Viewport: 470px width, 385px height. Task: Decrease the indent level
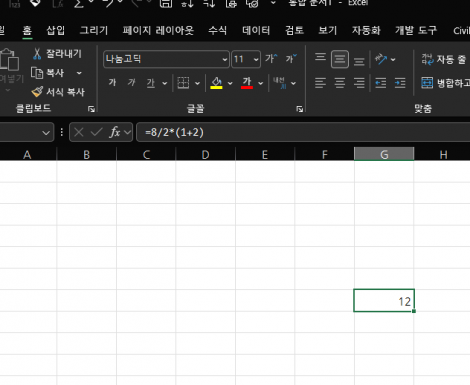pyautogui.click(x=381, y=83)
